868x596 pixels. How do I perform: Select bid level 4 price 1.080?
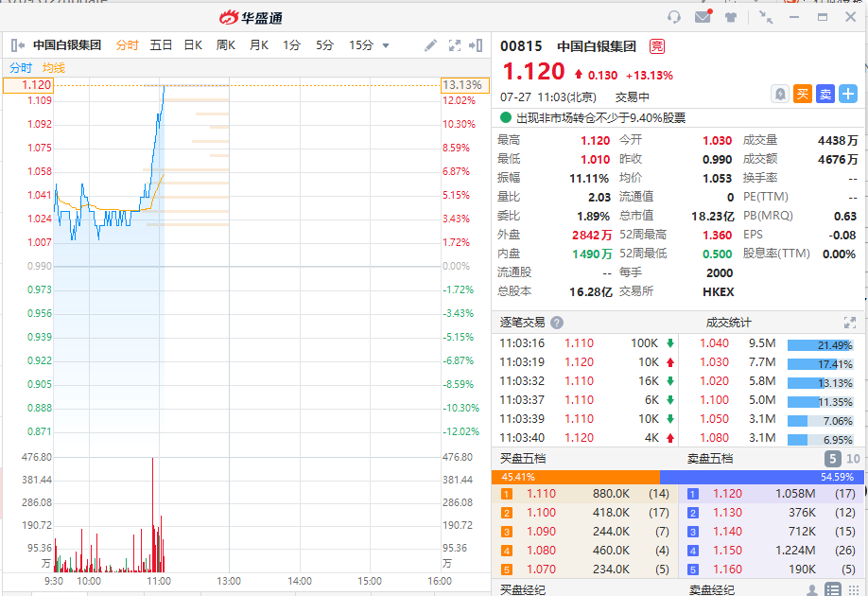point(542,550)
